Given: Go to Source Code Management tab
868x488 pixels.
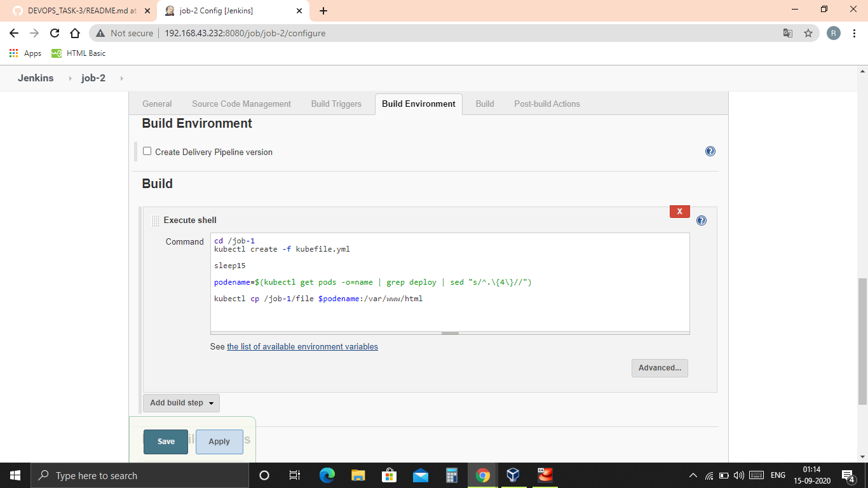Looking at the screenshot, I should point(241,104).
